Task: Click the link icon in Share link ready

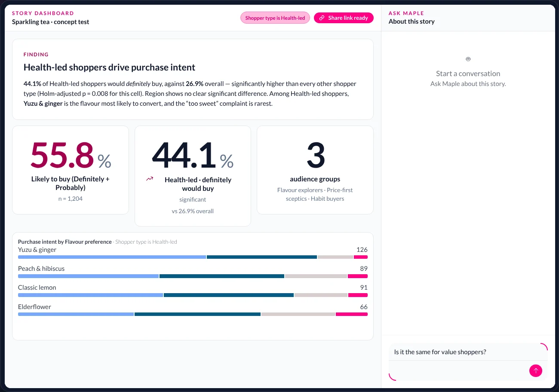Action: (x=322, y=18)
